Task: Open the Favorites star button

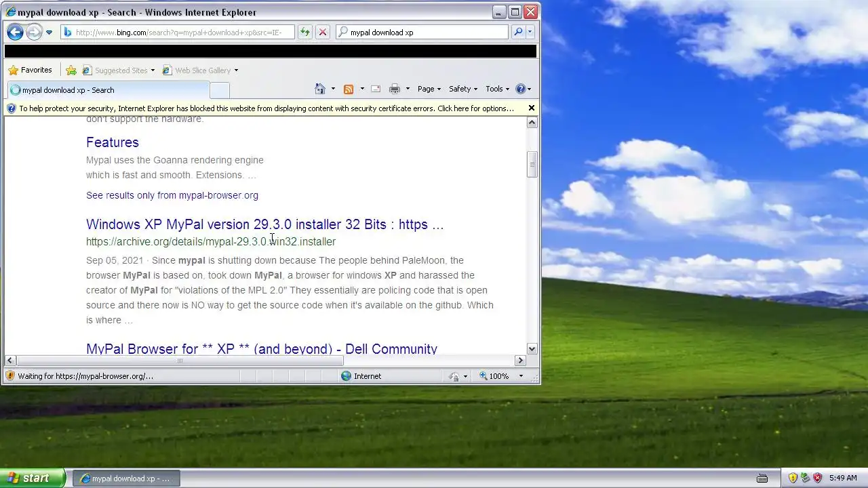Action: [30, 70]
